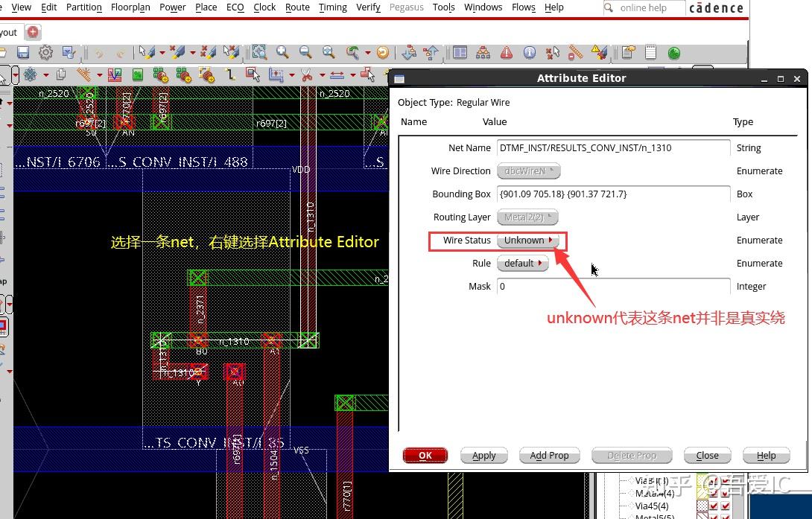Viewport: 812px width, 519px height.
Task: Toggle Metal4(4) selectable checkbox
Action: (x=726, y=493)
